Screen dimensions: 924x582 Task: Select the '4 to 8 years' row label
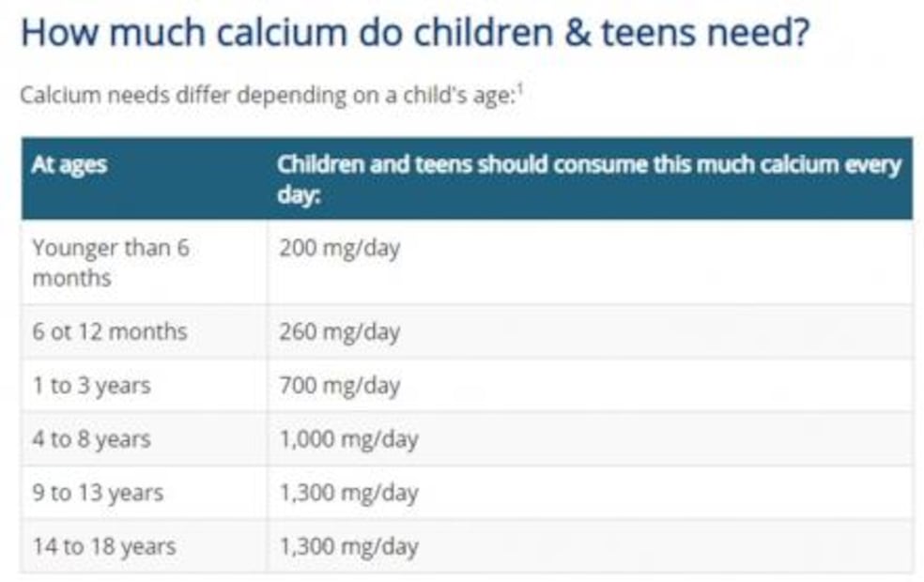(91, 439)
